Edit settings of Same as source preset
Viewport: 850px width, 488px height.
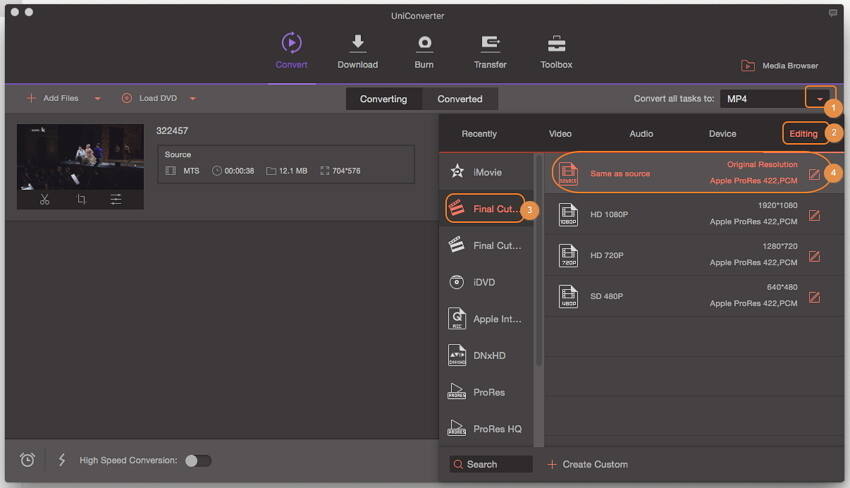814,174
